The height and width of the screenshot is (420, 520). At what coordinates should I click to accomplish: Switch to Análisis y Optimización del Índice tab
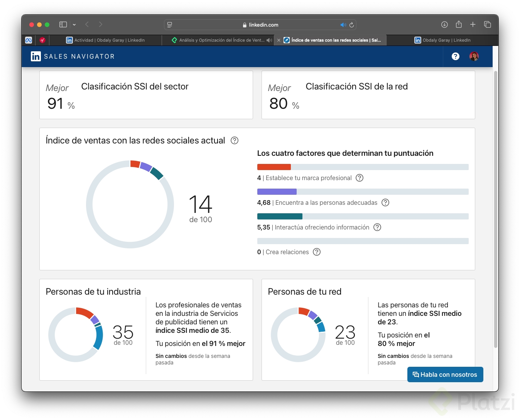pyautogui.click(x=218, y=40)
